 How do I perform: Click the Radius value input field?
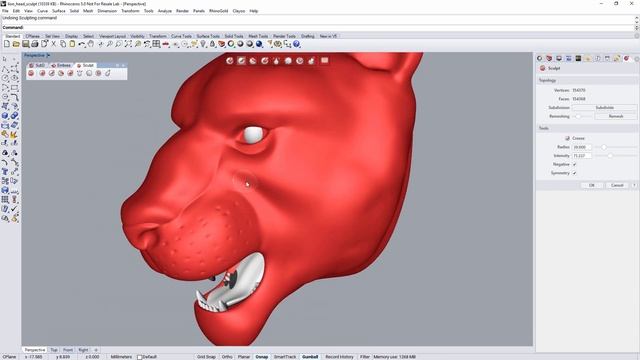[582, 147]
